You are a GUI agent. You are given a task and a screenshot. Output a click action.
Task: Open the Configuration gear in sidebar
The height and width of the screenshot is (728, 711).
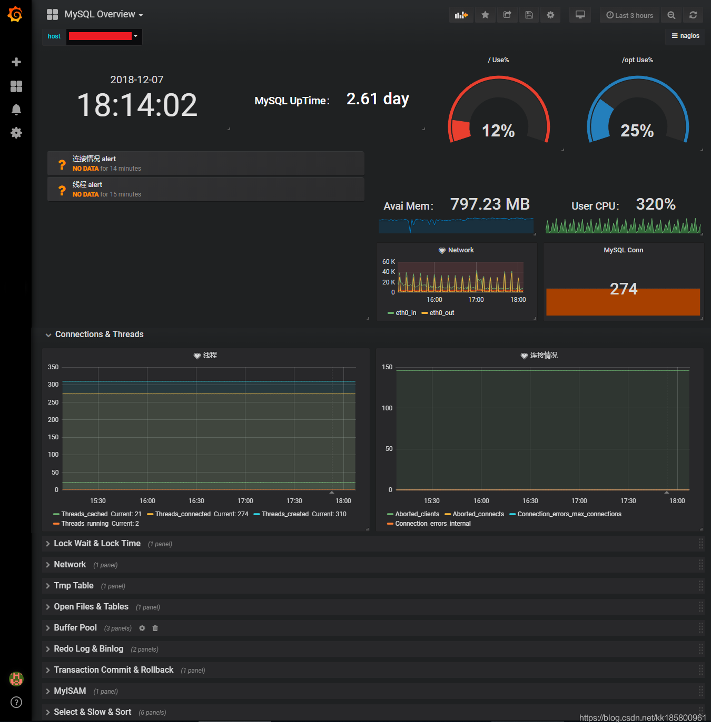(x=16, y=133)
